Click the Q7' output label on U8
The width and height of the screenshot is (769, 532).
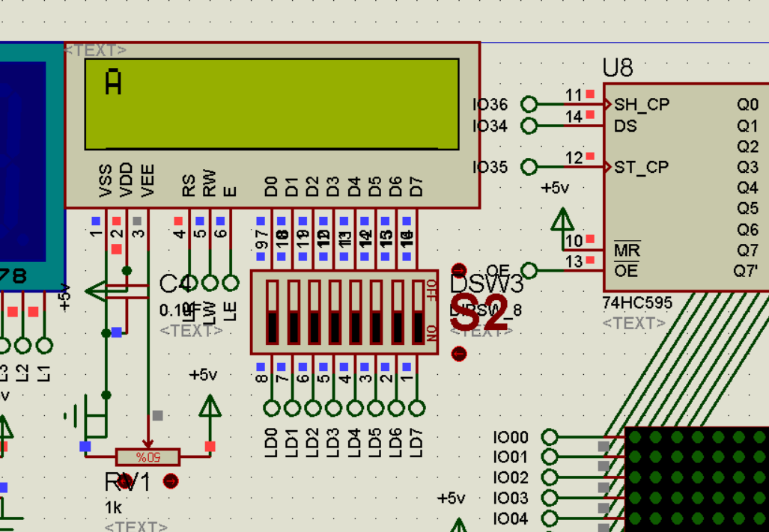pos(746,270)
